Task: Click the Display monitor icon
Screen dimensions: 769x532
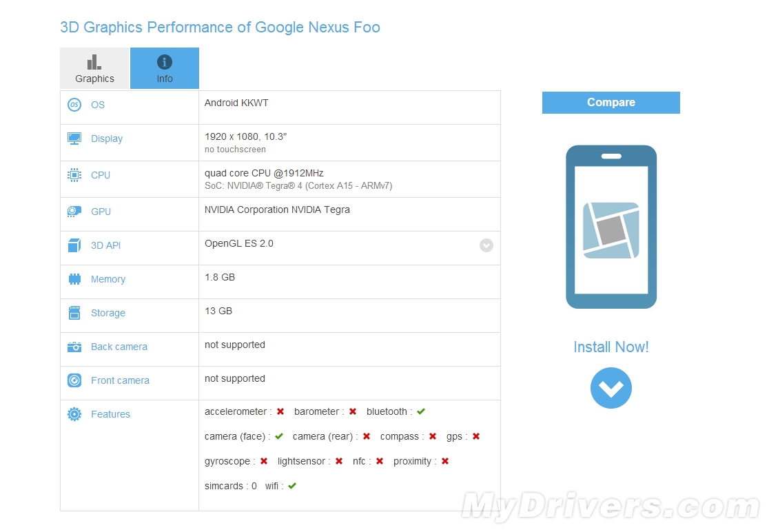Action: click(74, 139)
